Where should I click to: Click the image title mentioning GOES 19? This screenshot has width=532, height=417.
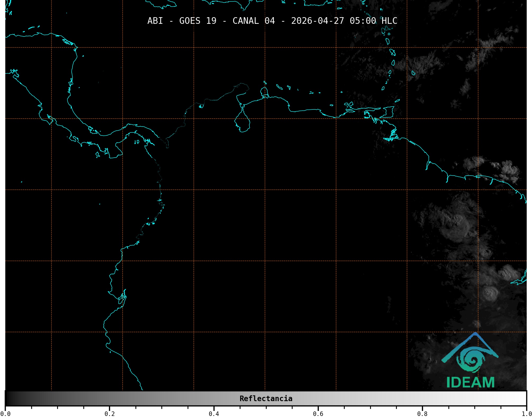coord(272,21)
